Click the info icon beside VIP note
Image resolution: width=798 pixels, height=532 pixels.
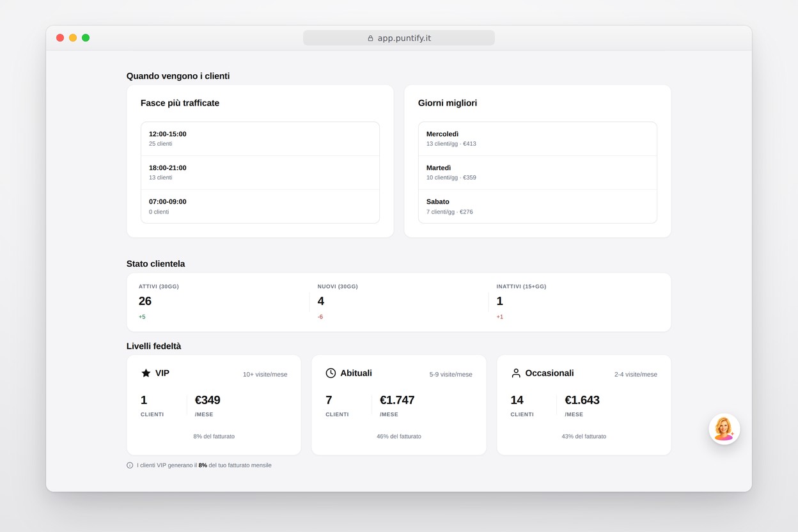coord(130,465)
